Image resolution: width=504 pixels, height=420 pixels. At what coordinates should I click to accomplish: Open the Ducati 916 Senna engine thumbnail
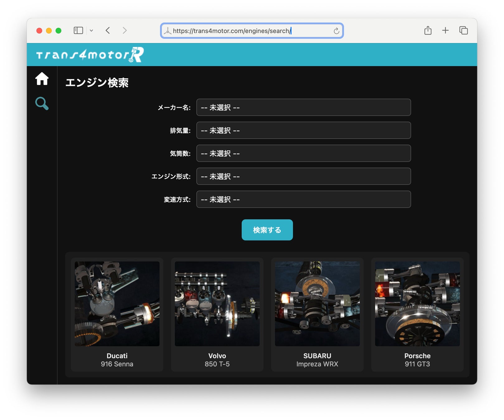117,304
